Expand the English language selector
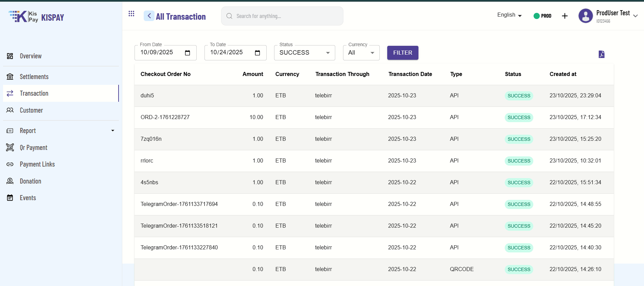The width and height of the screenshot is (644, 286). [509, 15]
